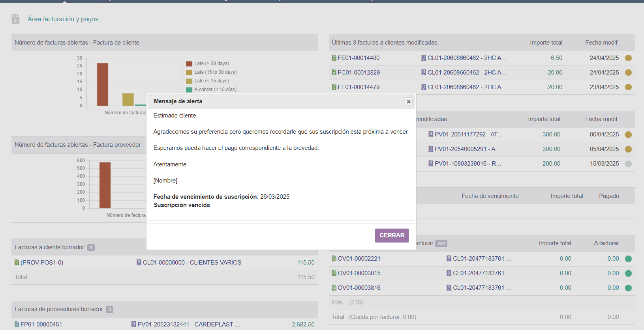Click the order icon beside OV01-00003816

(334, 288)
